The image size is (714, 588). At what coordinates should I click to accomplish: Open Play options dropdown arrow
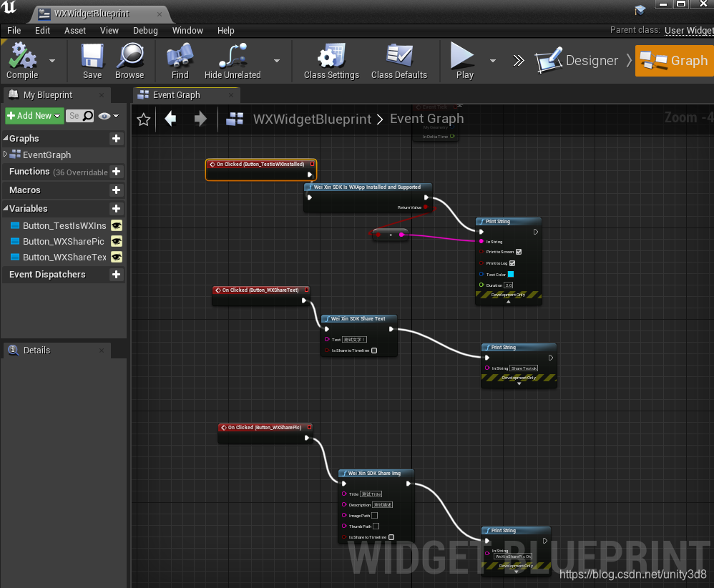(493, 61)
